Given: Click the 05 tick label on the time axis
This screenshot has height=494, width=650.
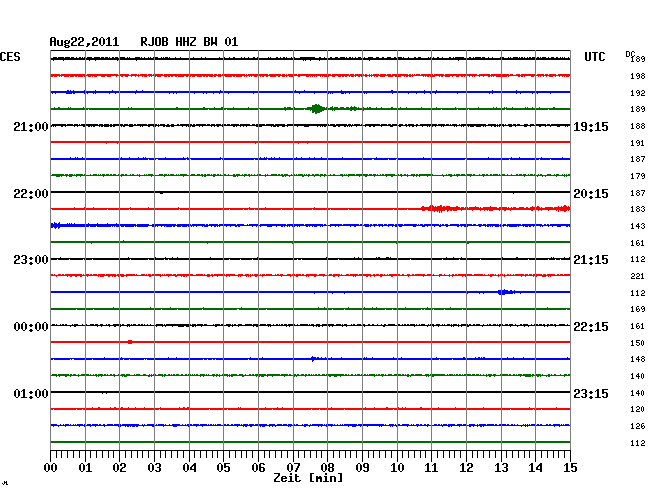Looking at the screenshot, I should [x=223, y=468].
